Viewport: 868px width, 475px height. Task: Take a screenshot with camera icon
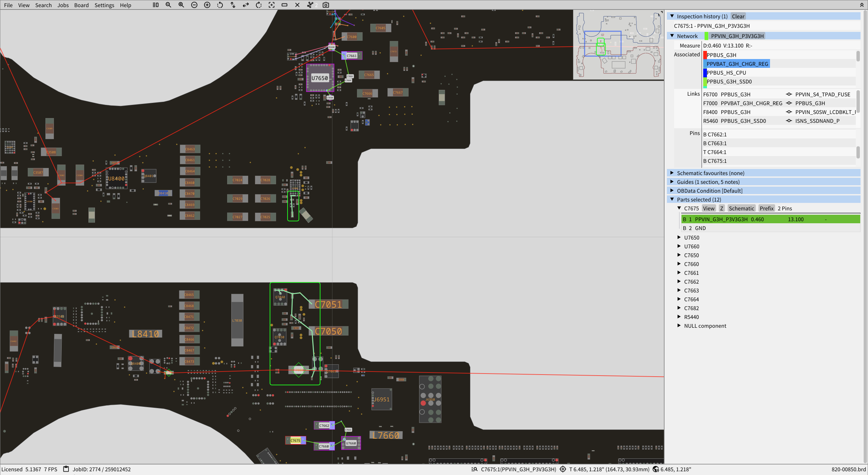point(326,5)
